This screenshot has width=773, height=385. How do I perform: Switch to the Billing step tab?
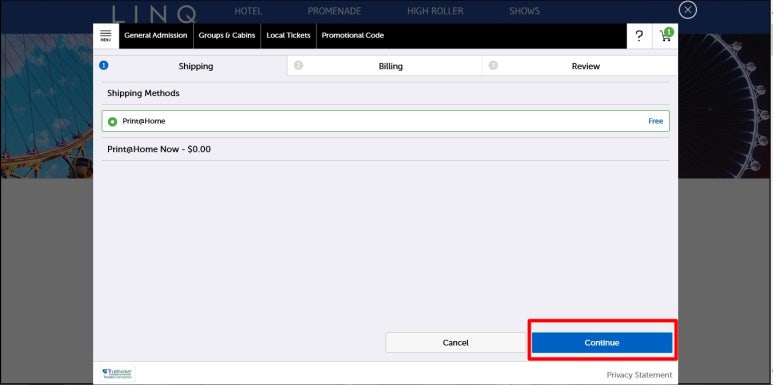tap(385, 66)
